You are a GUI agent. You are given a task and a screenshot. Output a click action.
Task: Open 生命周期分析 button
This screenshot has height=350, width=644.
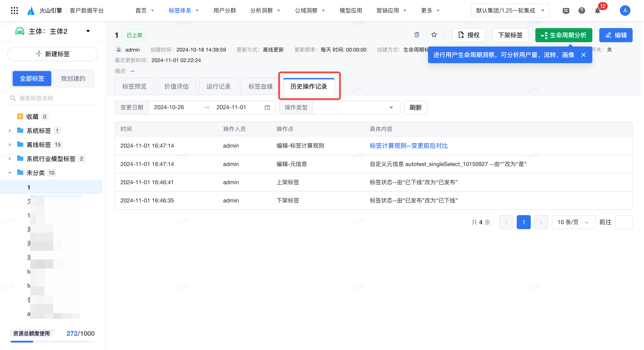coord(563,35)
